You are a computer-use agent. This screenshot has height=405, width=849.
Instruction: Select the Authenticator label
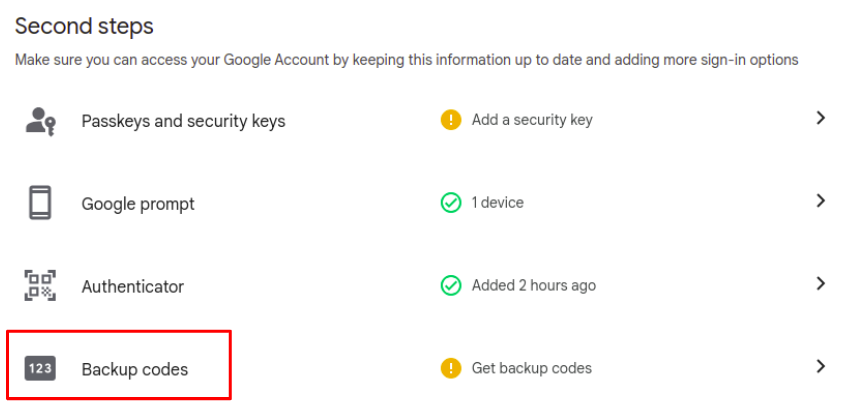point(133,286)
